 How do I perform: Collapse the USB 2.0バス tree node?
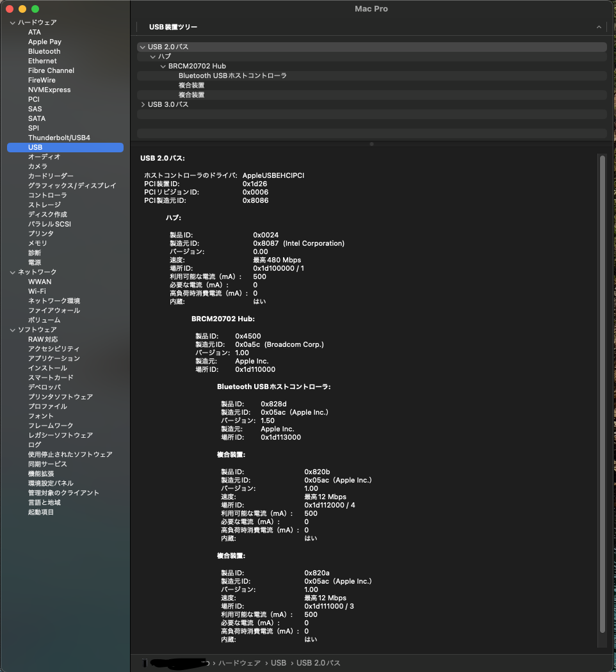pos(143,47)
